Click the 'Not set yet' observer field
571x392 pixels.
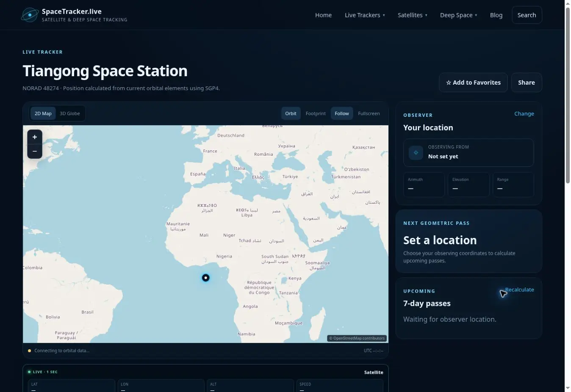468,153
